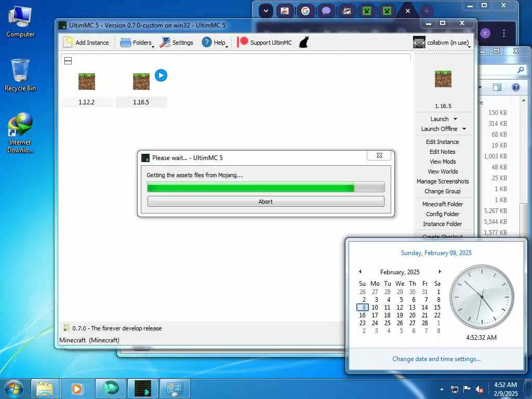Image resolution: width=532 pixels, height=399 pixels.
Task: Go to previous month in calendar
Action: 360,271
